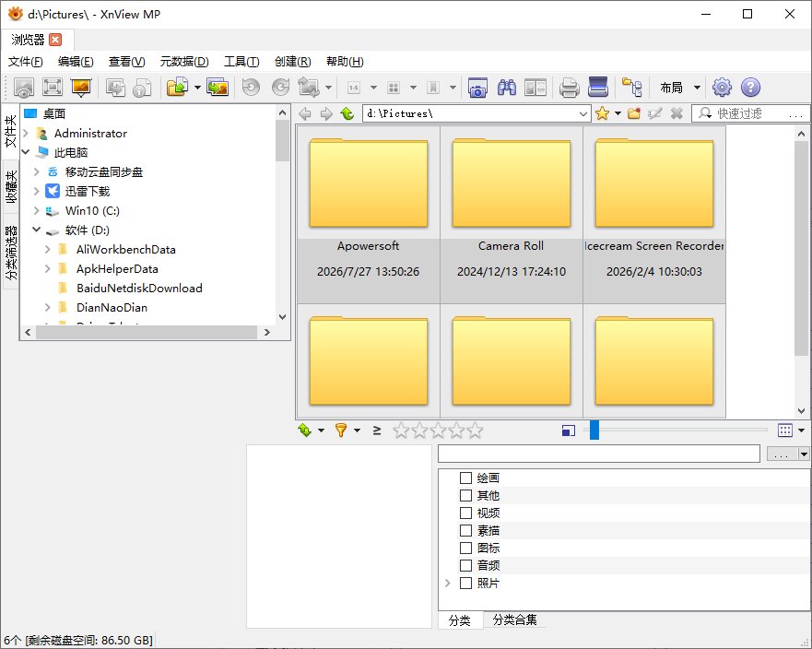Screen dimensions: 812x649
Task: Navigate forward with the right arrow icon
Action: pyautogui.click(x=325, y=113)
